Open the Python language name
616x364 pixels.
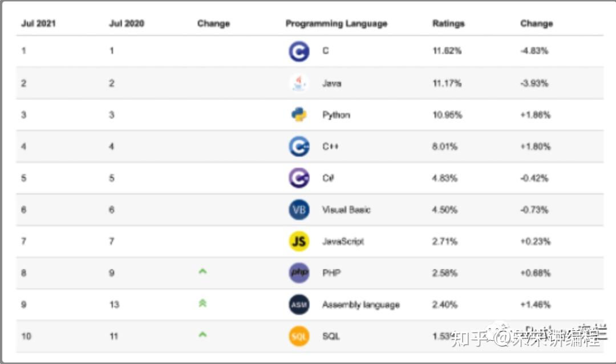coord(336,115)
